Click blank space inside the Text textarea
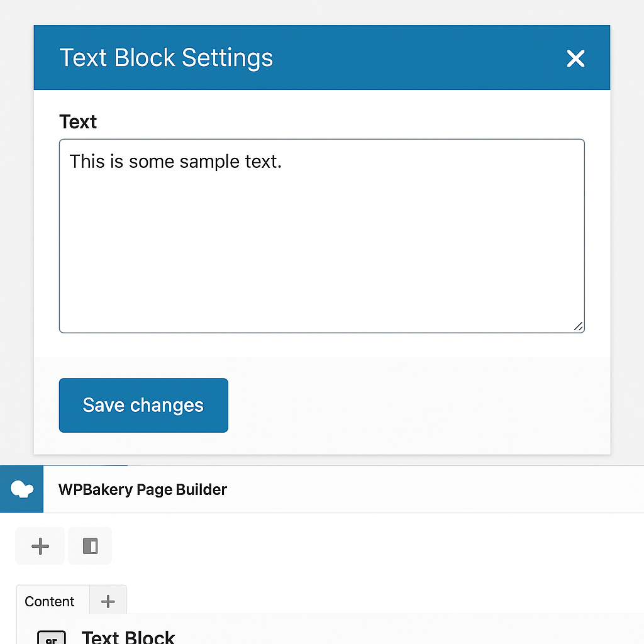 pyautogui.click(x=321, y=255)
